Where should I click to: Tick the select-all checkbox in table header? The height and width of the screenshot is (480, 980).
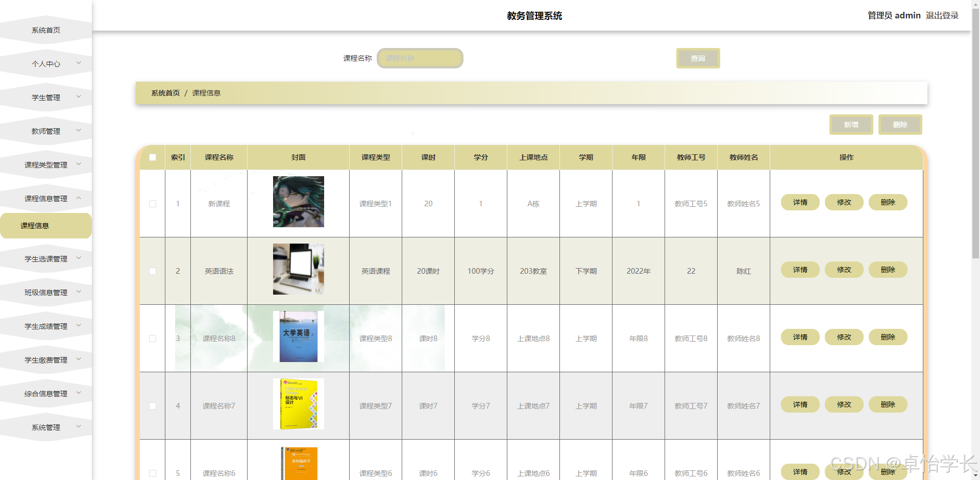pyautogui.click(x=153, y=157)
